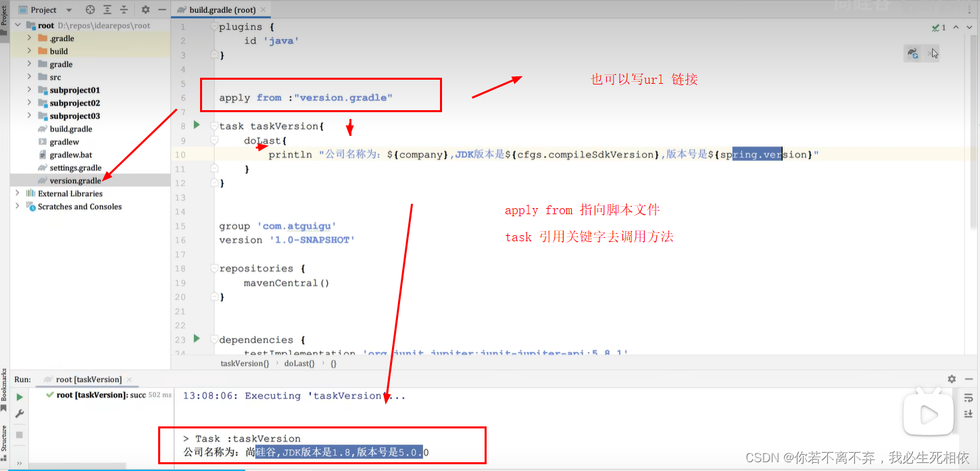Click the 'com.atguigu' group string
This screenshot has width=980, height=471.
point(296,226)
